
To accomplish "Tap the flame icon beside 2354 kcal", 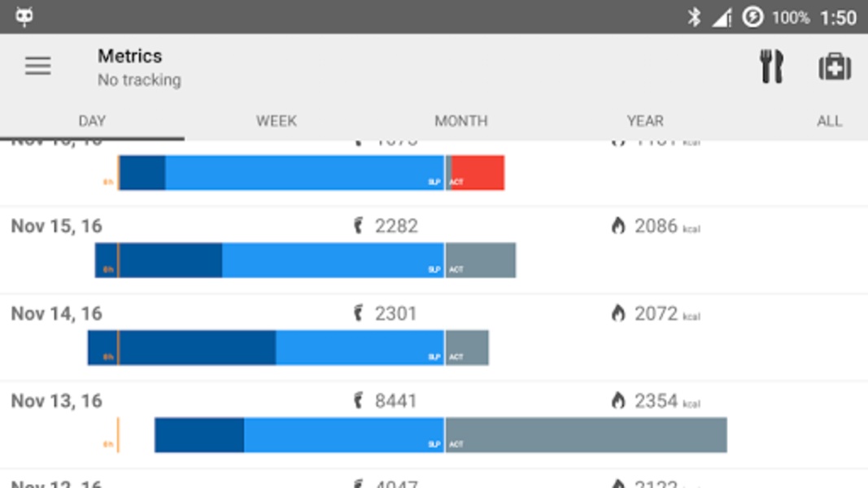I will 618,401.
